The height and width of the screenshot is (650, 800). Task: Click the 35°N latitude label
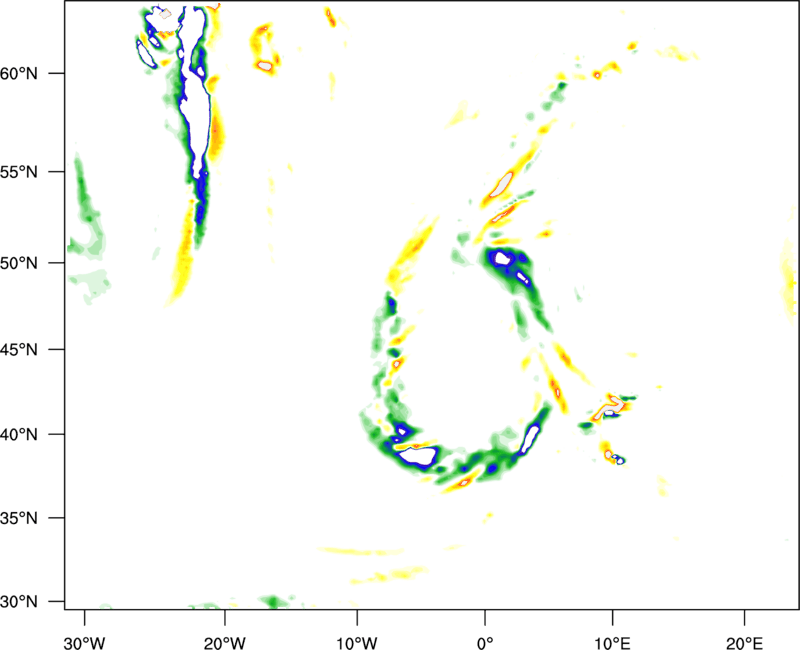click(19, 518)
